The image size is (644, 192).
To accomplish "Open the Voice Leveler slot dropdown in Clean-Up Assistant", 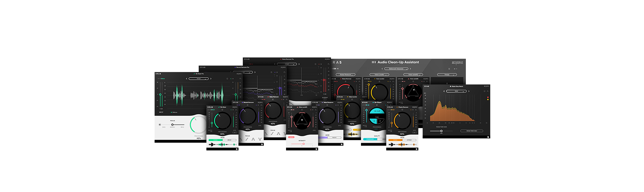I will tap(379, 75).
